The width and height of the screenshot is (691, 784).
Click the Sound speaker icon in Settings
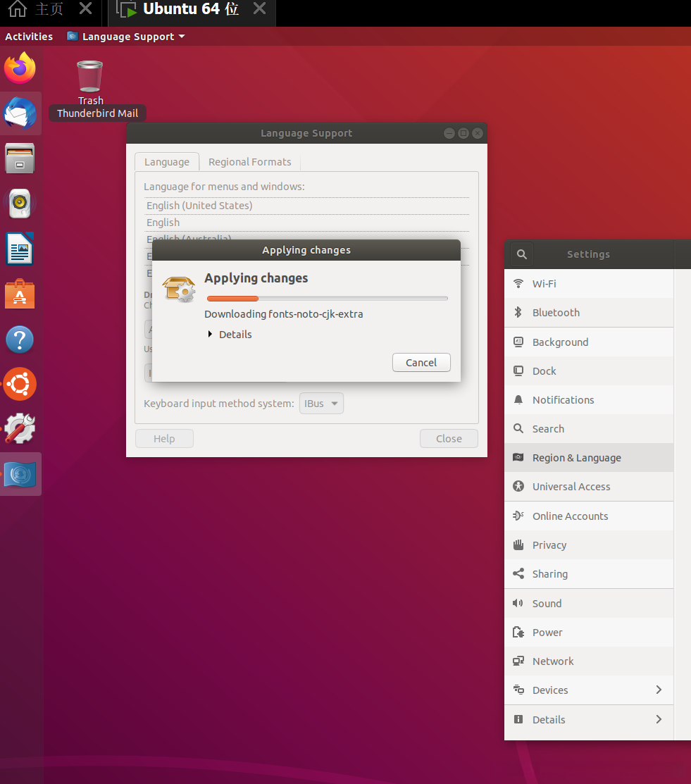pyautogui.click(x=518, y=603)
